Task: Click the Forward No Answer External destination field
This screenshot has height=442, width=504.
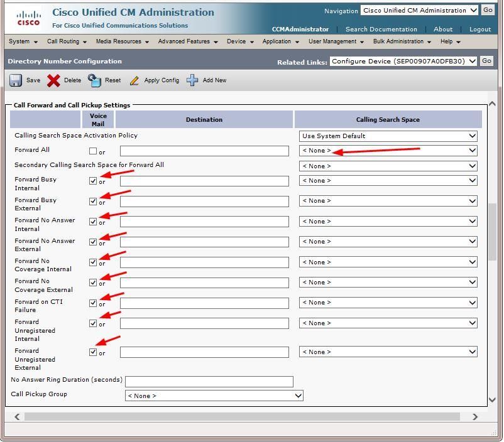Action: click(x=204, y=242)
